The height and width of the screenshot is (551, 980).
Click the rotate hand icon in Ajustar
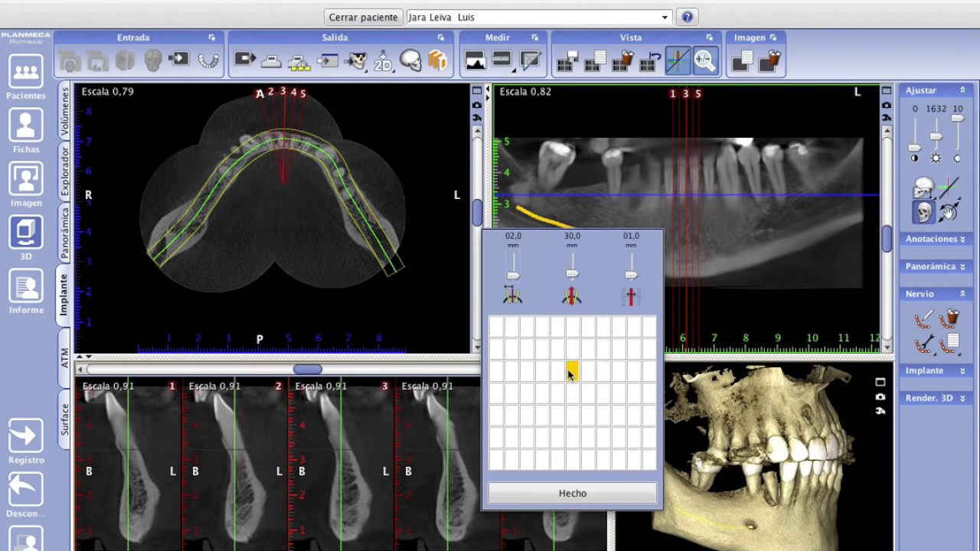click(949, 212)
